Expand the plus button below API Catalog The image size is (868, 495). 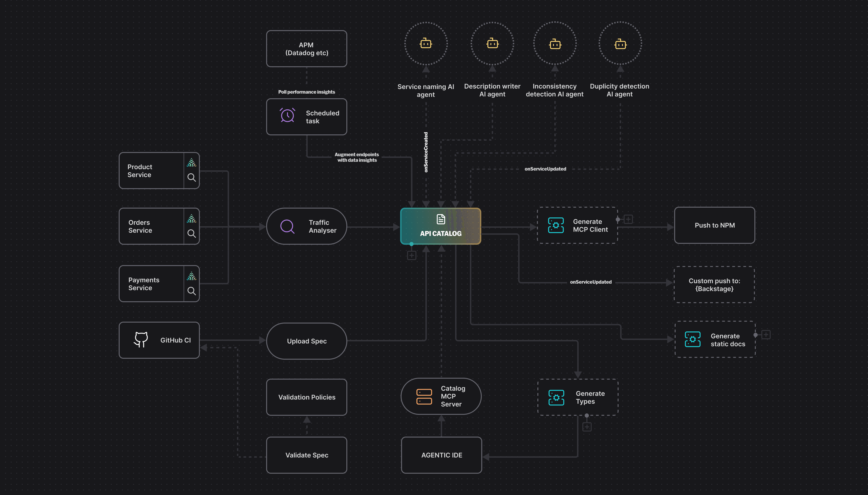[x=411, y=255]
